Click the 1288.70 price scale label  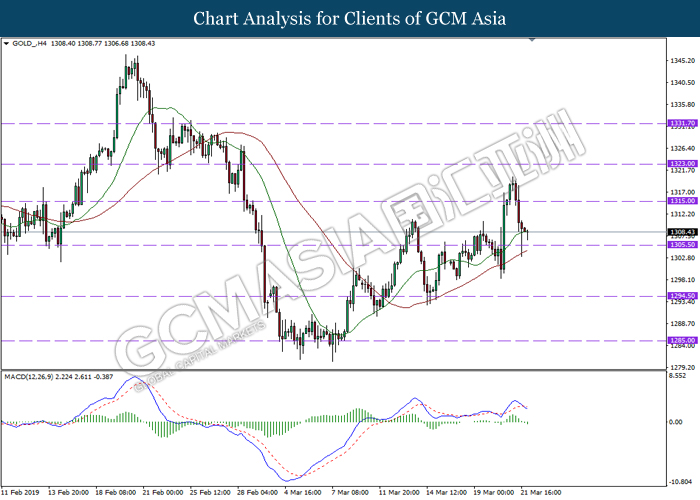[683, 324]
